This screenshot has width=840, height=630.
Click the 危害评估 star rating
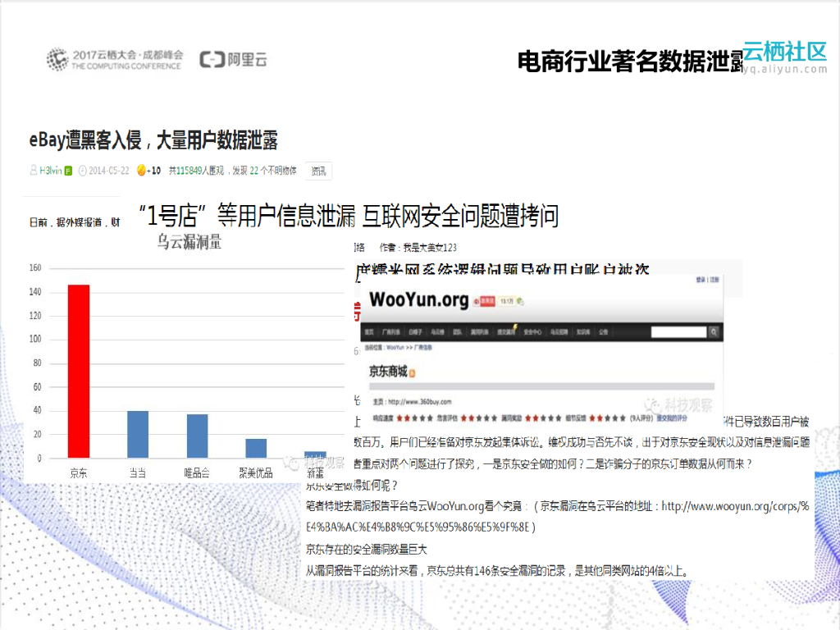coord(479,418)
